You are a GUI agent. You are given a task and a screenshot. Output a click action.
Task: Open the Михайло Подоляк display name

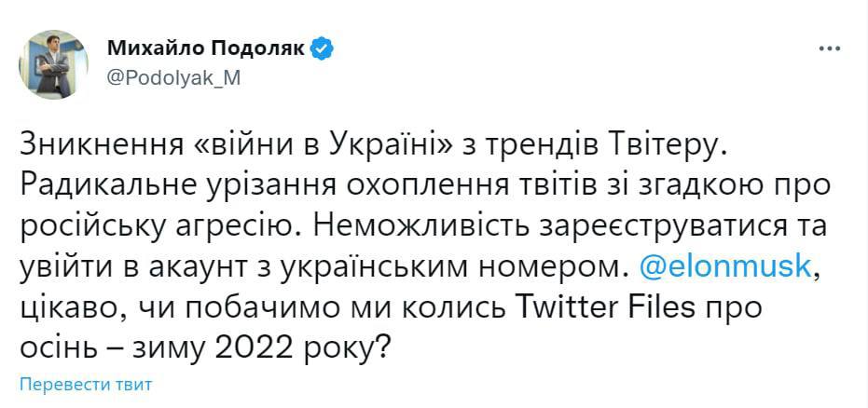[206, 48]
